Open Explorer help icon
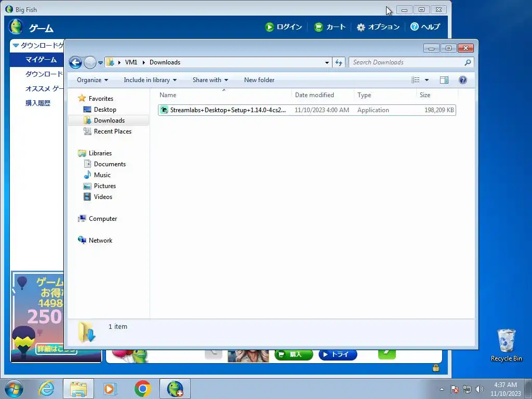 click(x=463, y=80)
